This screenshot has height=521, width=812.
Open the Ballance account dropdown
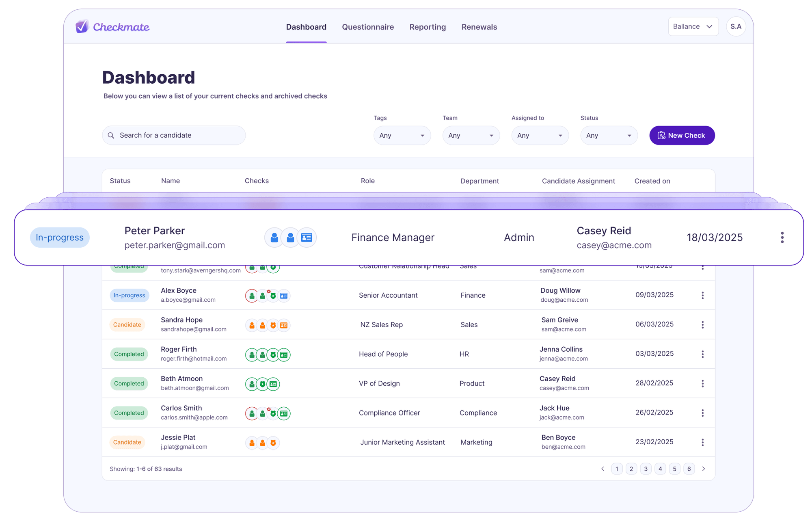[x=693, y=26]
